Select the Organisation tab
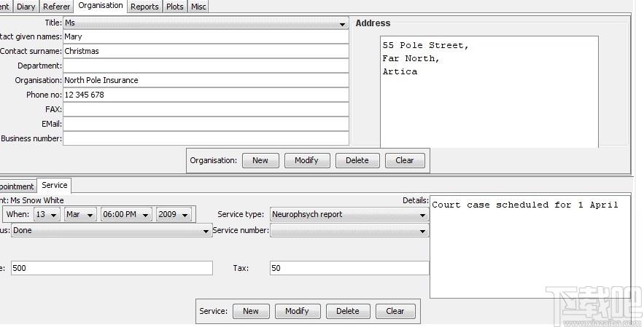Viewport: 644px width, 327px height. click(x=101, y=6)
